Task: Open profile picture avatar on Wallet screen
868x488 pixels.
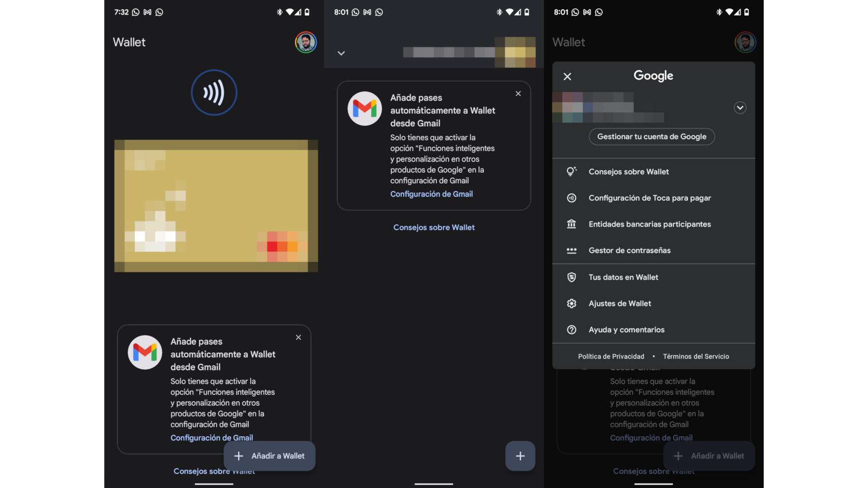Action: (306, 42)
